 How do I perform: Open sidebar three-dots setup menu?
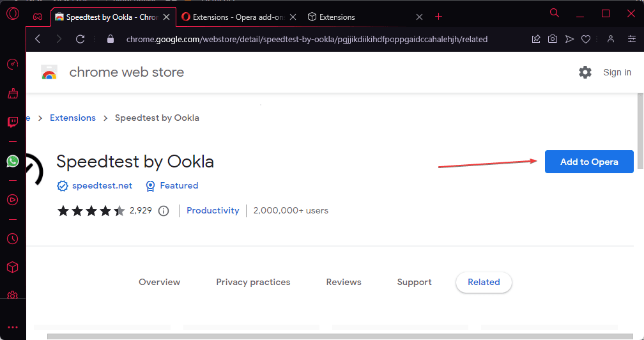click(13, 327)
